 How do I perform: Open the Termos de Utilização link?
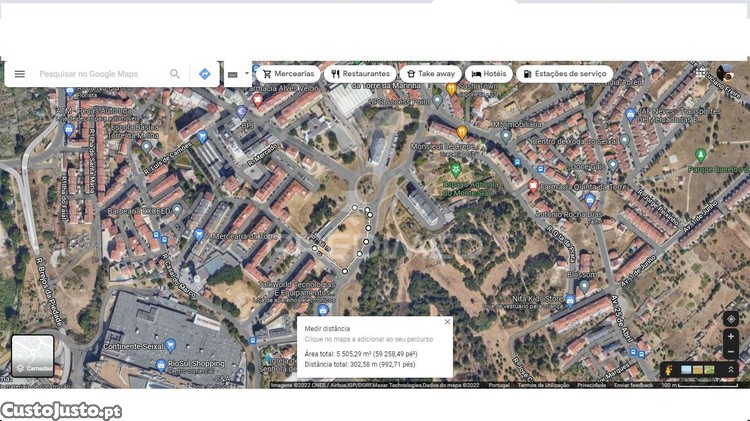click(x=544, y=385)
